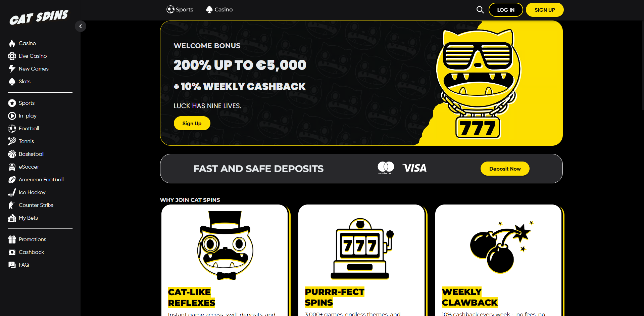Viewport: 644px width, 316px height.
Task: Open the Cashback link in sidebar
Action: 31,252
